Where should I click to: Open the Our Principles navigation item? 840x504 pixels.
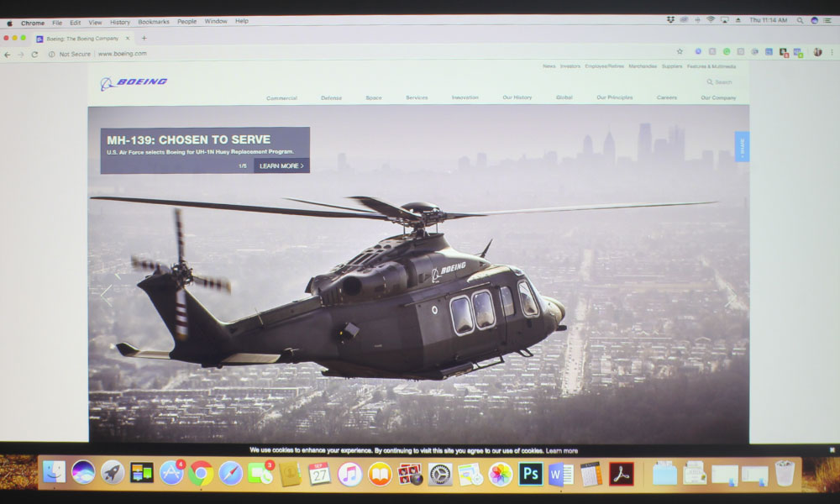click(615, 97)
